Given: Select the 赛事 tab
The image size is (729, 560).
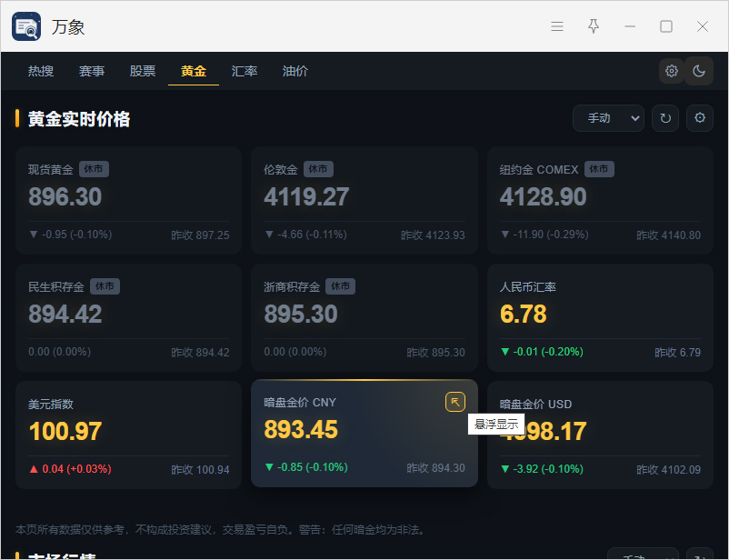Looking at the screenshot, I should tap(92, 71).
